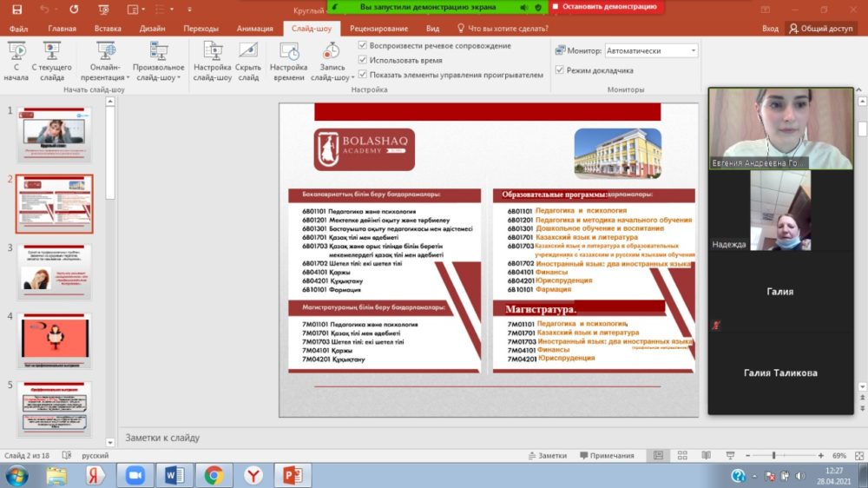Viewport: 868px width, 488px height.
Task: Click the security shield icon in the Zoom sharing bar
Action: [x=538, y=7]
